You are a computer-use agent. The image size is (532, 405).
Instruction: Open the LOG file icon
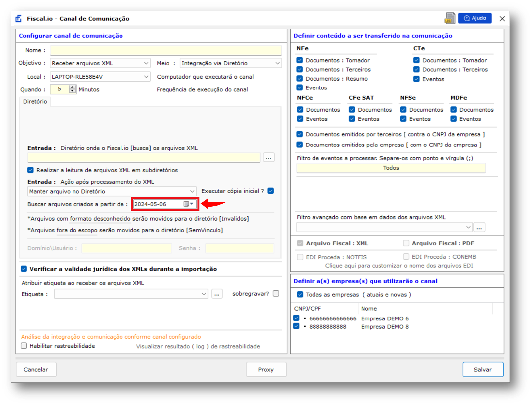(x=450, y=18)
